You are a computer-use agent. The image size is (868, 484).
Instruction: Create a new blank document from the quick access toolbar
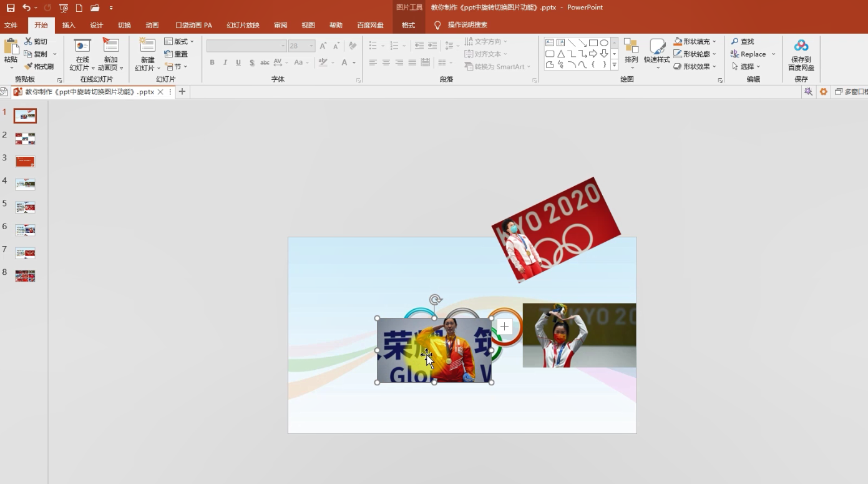click(x=79, y=7)
